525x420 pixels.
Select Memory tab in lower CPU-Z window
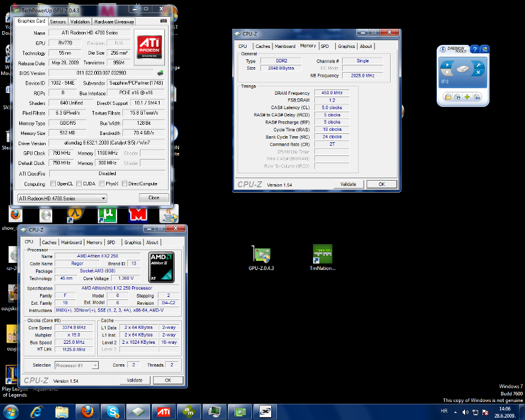coord(94,242)
